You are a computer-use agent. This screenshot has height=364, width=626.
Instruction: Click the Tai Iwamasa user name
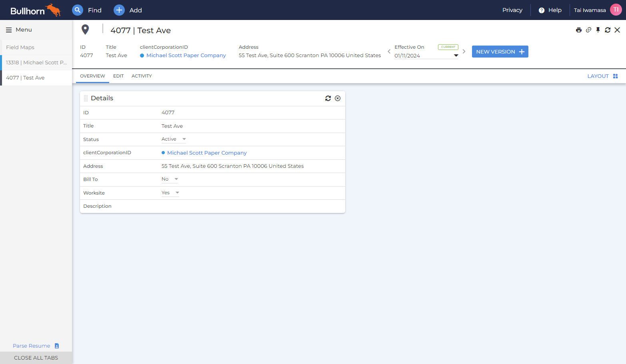coord(590,10)
